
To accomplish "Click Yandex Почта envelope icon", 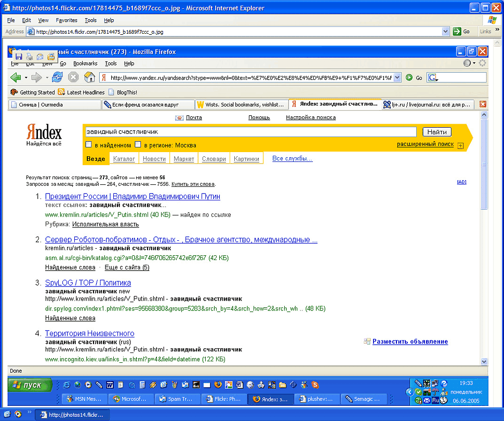I will (179, 118).
